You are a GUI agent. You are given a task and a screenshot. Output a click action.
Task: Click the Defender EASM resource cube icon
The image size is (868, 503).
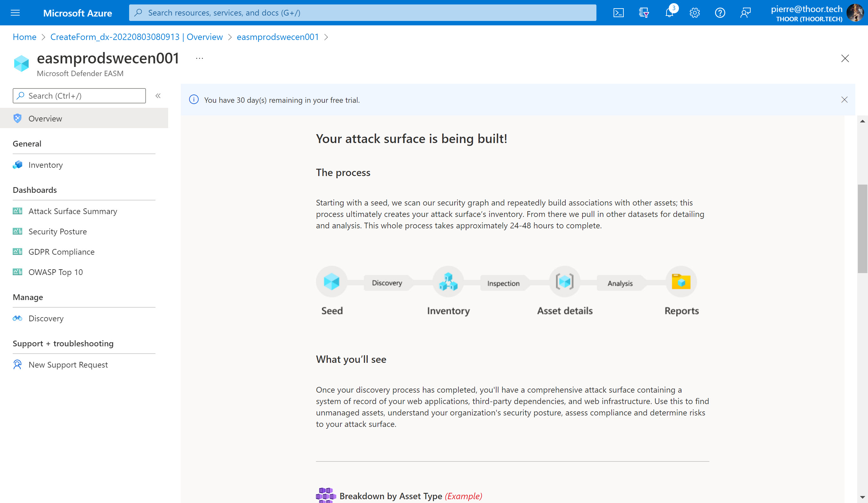pos(21,63)
